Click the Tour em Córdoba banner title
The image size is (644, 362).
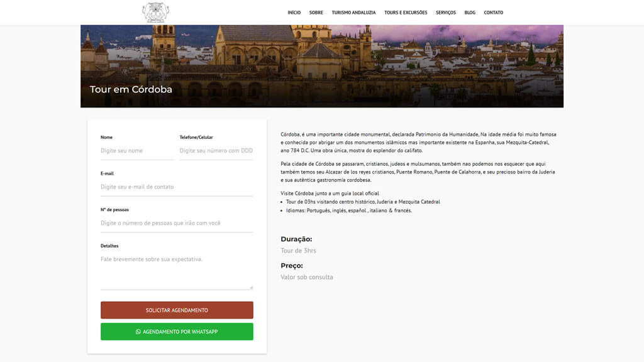(131, 89)
